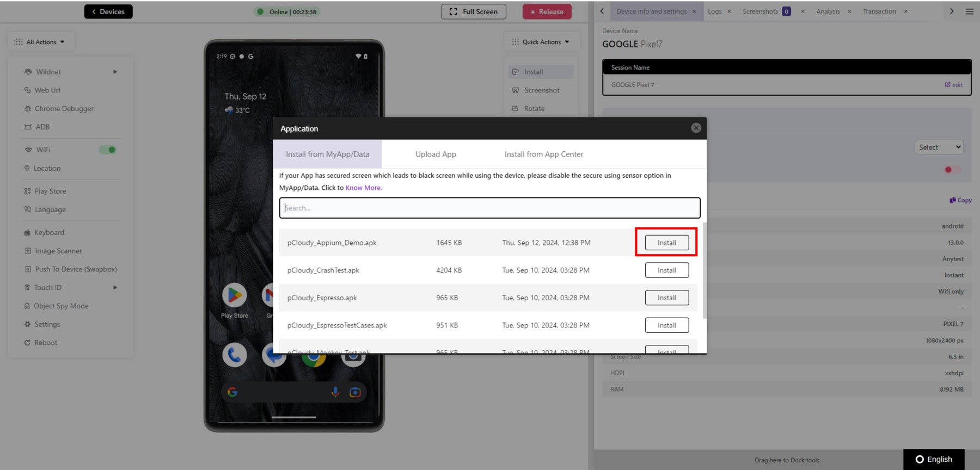Image resolution: width=980 pixels, height=470 pixels.
Task: Tap the Phone app on device screen
Action: tap(235, 355)
